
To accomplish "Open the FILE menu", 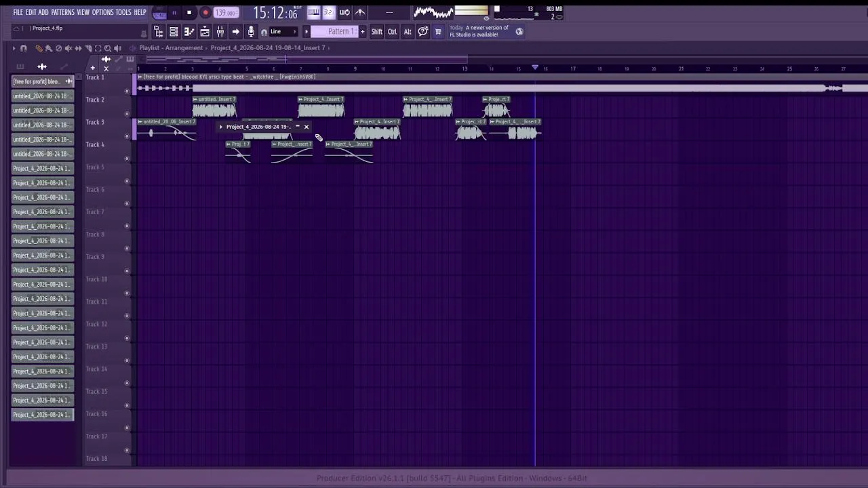I will (x=18, y=12).
